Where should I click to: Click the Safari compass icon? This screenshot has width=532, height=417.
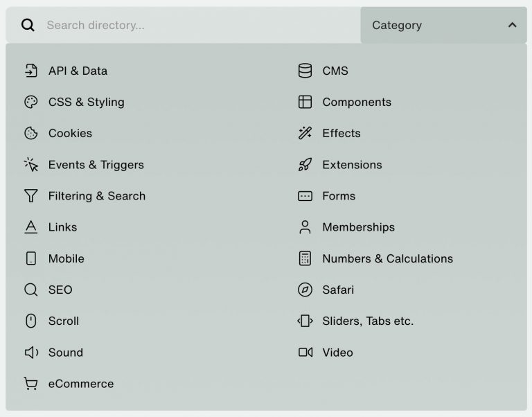(x=305, y=290)
